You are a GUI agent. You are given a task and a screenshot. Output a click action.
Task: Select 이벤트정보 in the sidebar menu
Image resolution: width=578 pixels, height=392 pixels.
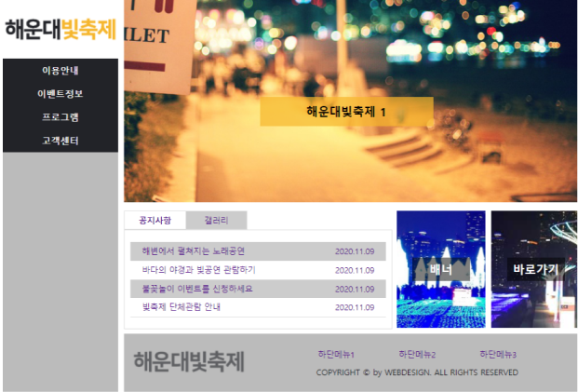click(x=60, y=94)
